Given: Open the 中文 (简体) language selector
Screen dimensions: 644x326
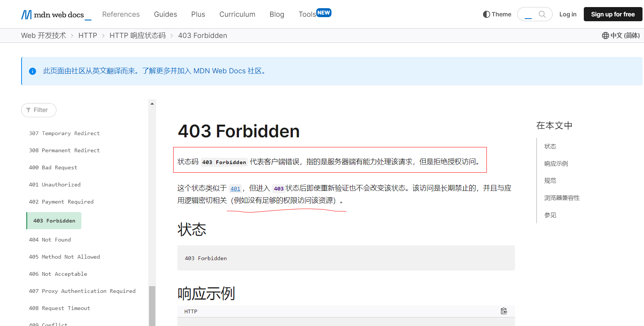Looking at the screenshot, I should [x=621, y=35].
